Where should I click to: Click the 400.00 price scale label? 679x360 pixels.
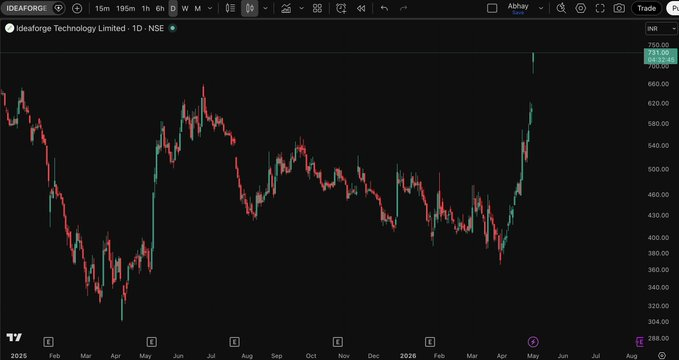[659, 237]
